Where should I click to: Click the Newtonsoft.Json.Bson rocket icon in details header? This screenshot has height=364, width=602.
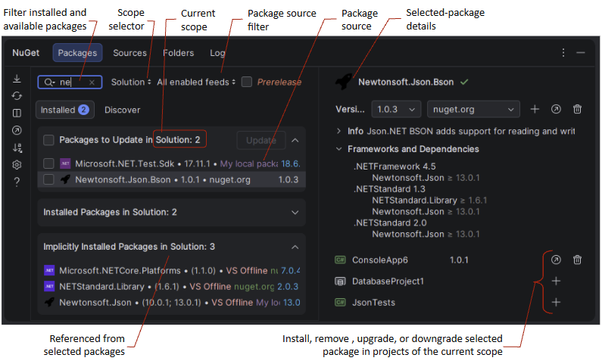point(343,82)
